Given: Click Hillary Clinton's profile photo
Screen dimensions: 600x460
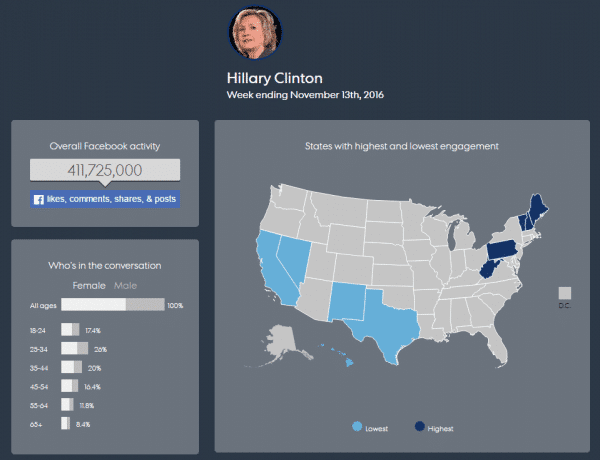Looking at the screenshot, I should (255, 32).
